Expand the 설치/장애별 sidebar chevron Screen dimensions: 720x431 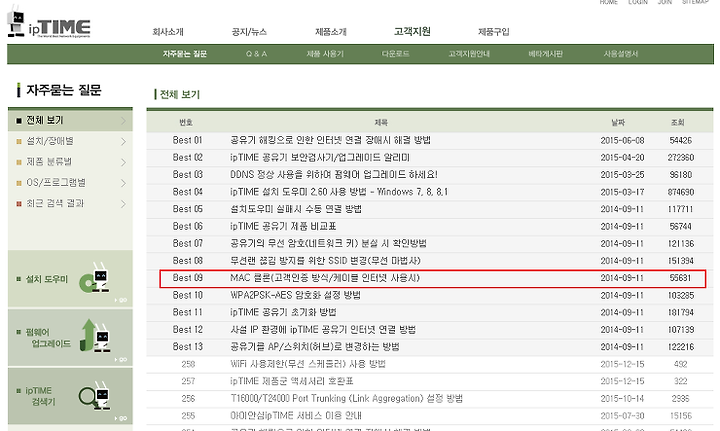(123, 141)
